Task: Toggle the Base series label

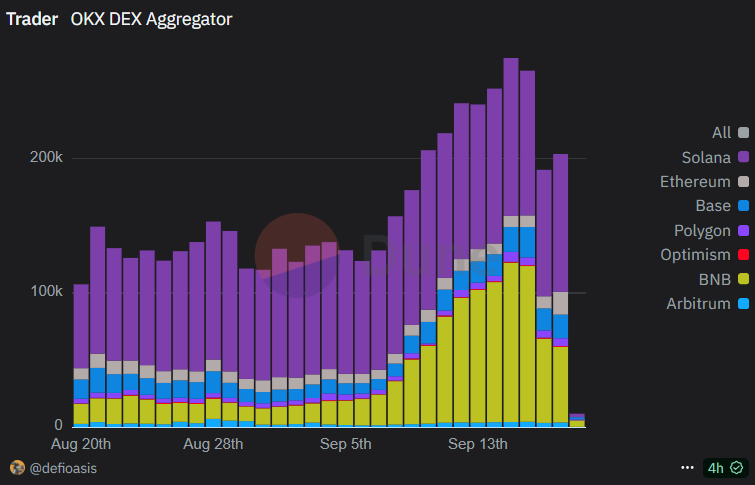Action: (x=713, y=206)
